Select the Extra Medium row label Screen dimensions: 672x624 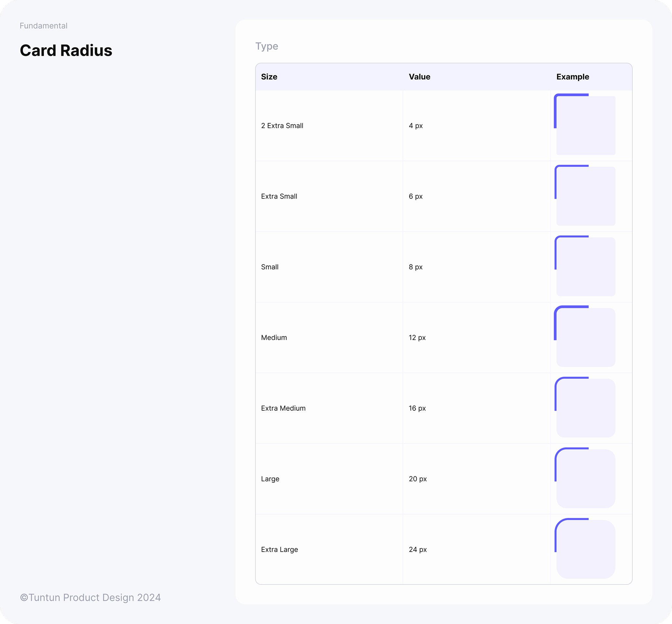tap(283, 408)
